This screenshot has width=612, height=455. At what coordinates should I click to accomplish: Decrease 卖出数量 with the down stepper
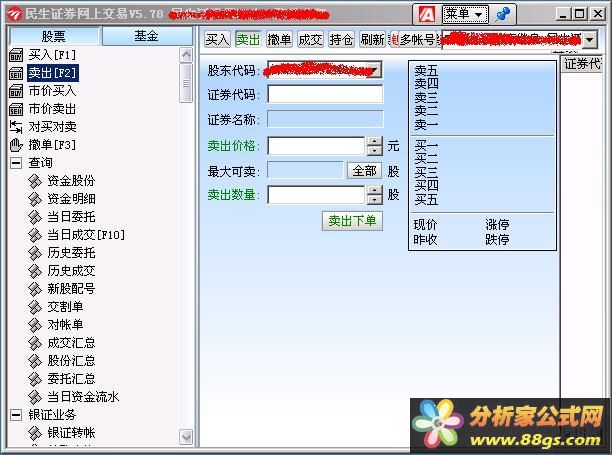pos(375,199)
